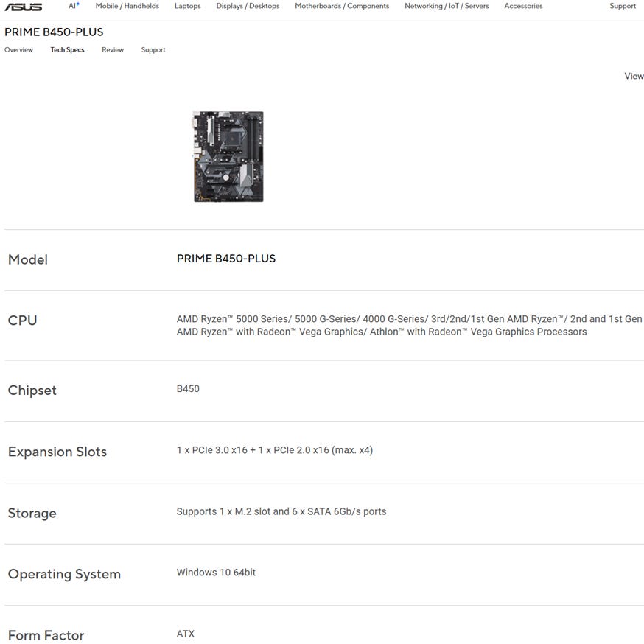The width and height of the screenshot is (644, 644).
Task: Select the Tech Specs tab
Action: click(x=67, y=49)
